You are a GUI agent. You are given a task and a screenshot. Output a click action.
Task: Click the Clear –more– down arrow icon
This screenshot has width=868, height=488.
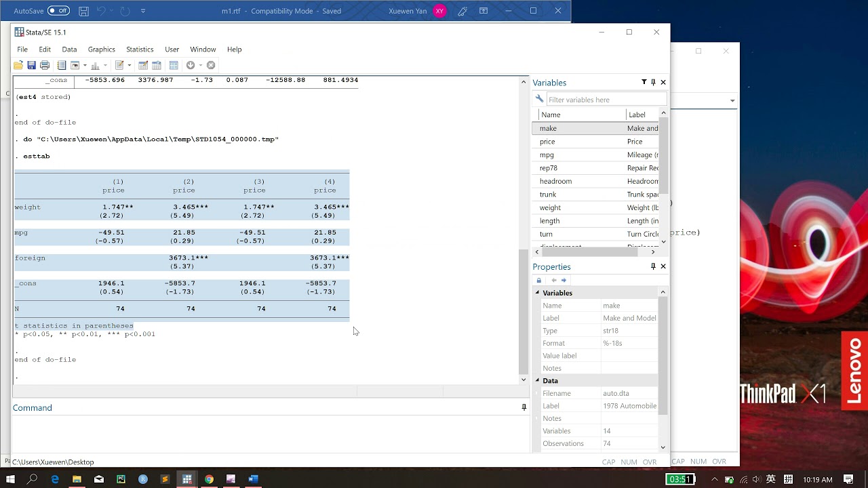tap(191, 65)
